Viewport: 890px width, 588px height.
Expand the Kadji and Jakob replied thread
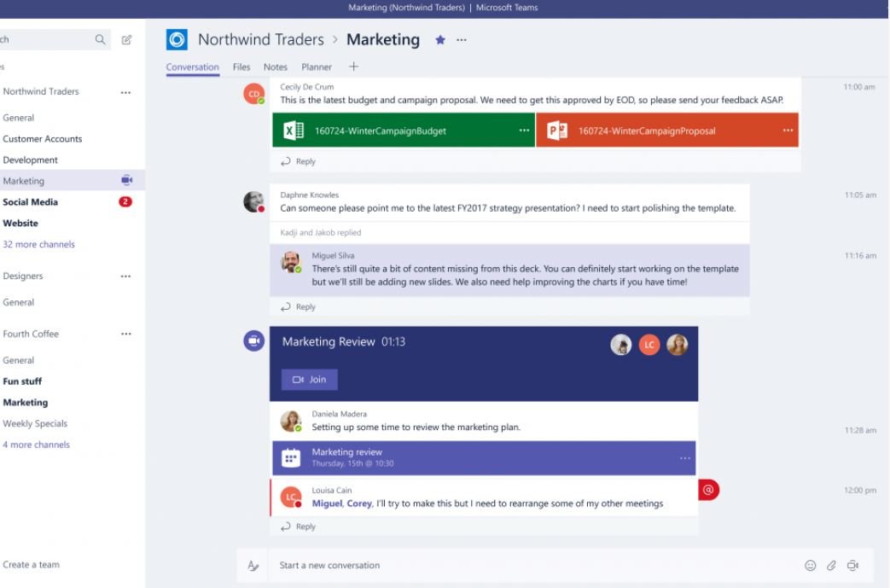coord(321,232)
